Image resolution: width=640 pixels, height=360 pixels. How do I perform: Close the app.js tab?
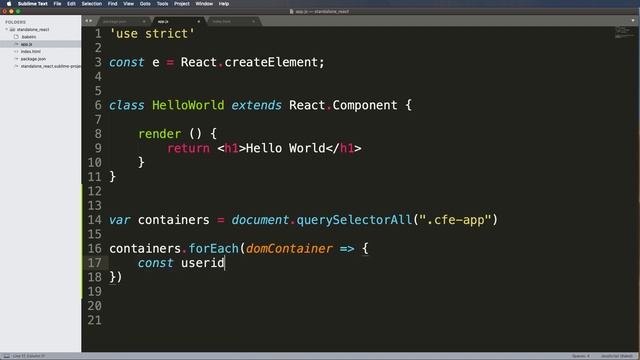pyautogui.click(x=199, y=21)
